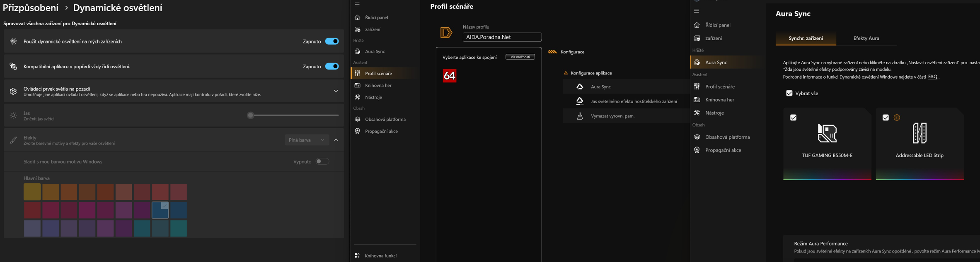980x262 pixels.
Task: Open the Plná barva effects dropdown
Action: [306, 140]
